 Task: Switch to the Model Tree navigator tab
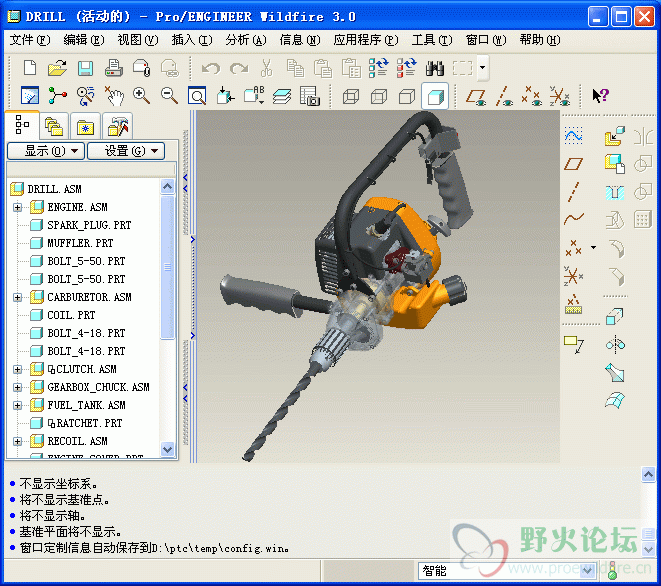[22, 125]
